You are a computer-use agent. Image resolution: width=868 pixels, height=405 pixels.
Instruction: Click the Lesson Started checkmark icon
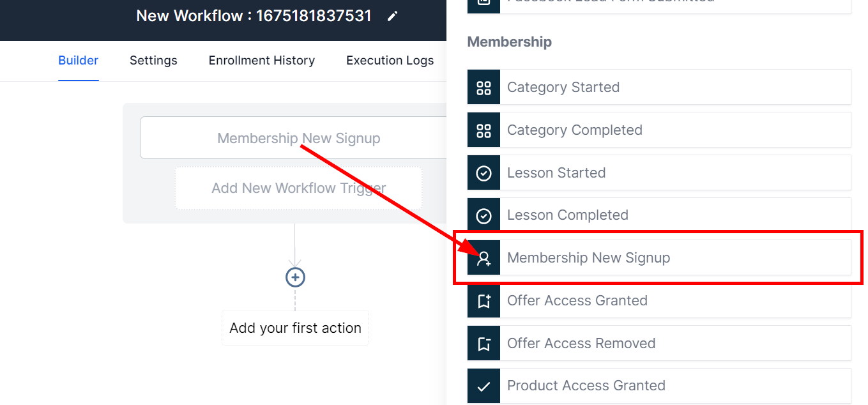click(x=483, y=173)
